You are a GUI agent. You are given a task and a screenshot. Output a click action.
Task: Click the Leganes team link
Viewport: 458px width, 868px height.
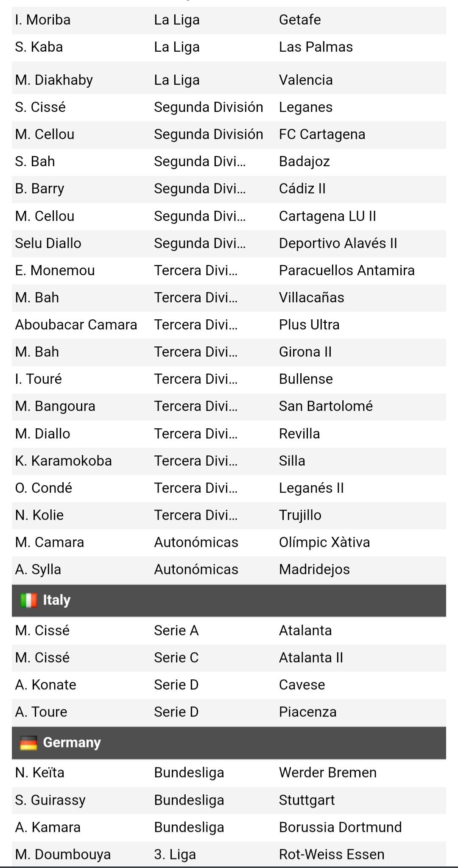click(306, 107)
